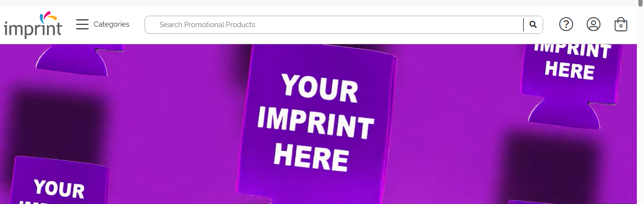This screenshot has width=644, height=204.
Task: Expand the Categories menu label
Action: [x=111, y=24]
